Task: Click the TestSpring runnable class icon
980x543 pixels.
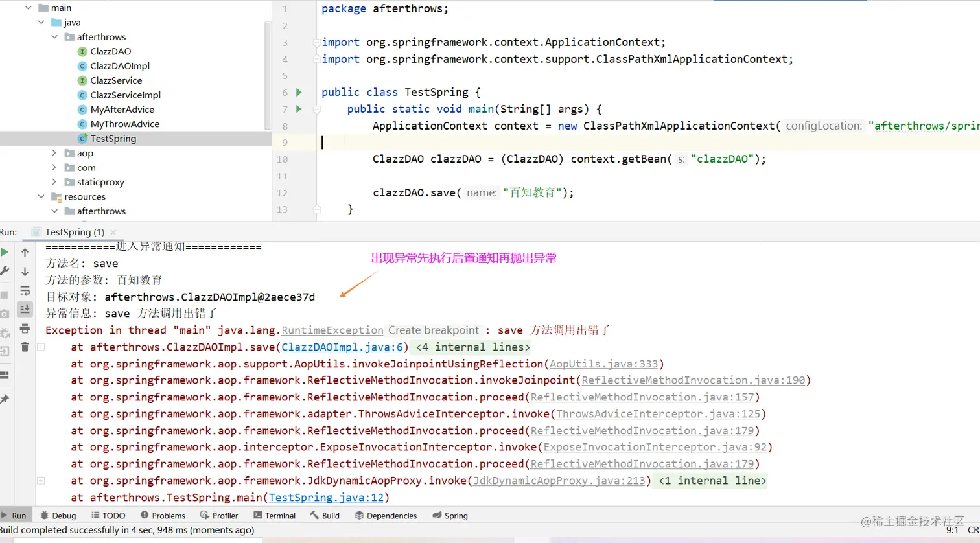Action: pyautogui.click(x=82, y=139)
